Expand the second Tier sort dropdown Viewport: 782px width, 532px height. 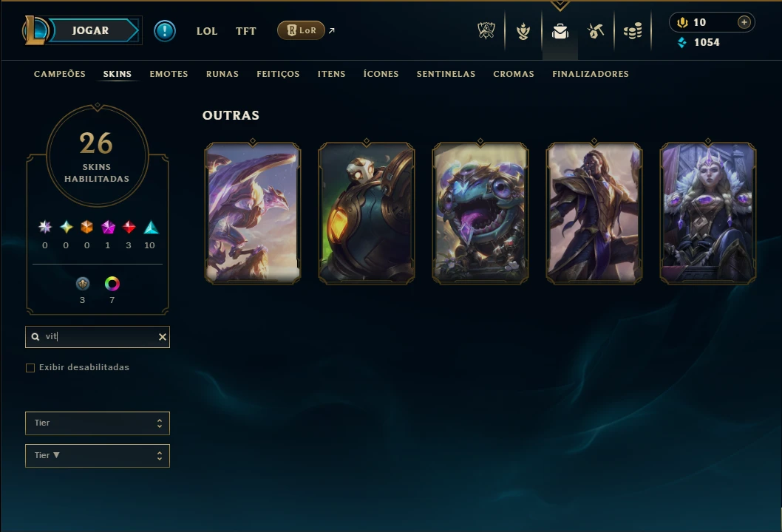pos(98,456)
